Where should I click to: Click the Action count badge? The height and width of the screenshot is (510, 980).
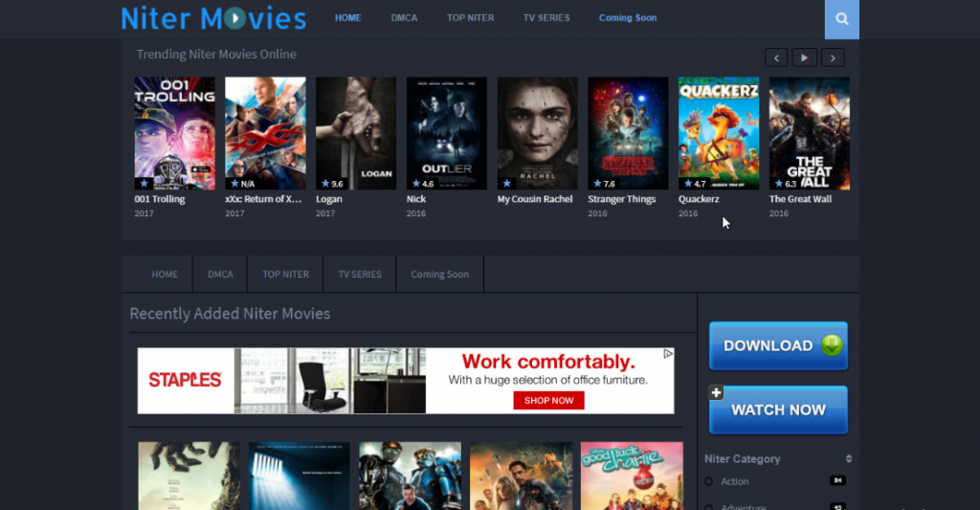(x=837, y=480)
